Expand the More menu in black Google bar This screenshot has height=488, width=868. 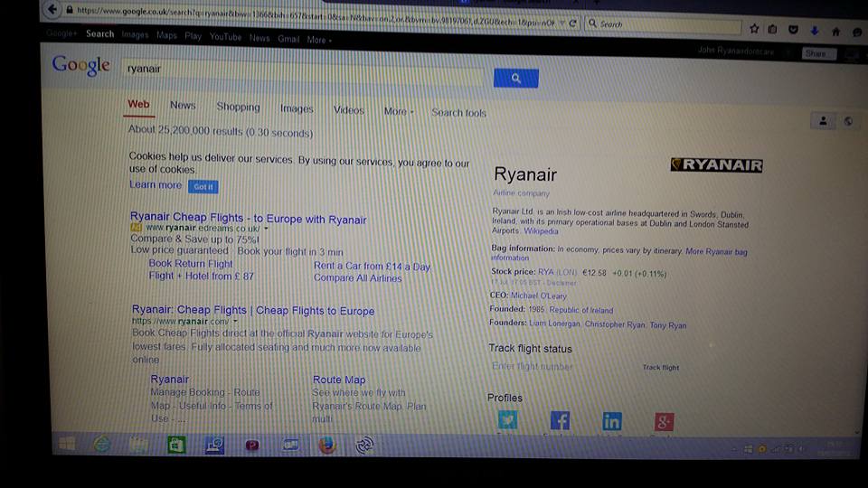click(319, 40)
